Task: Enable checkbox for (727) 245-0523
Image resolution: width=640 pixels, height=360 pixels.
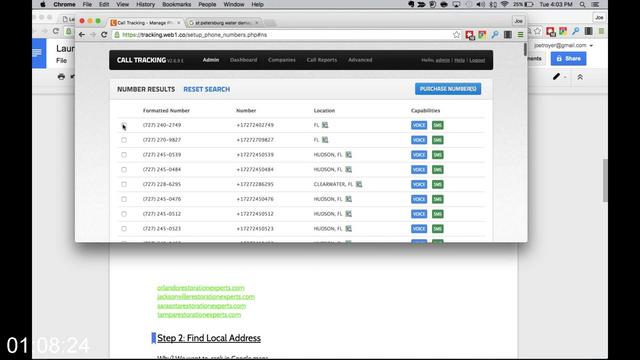Action: [124, 229]
